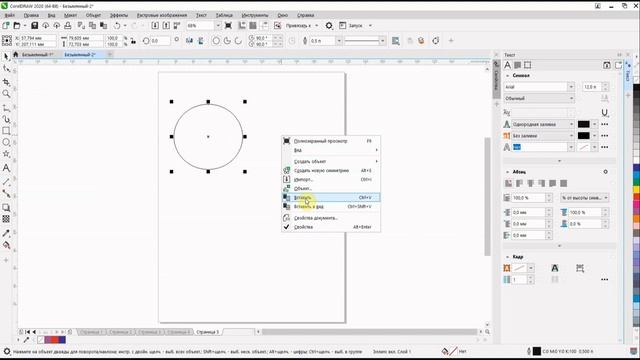The width and height of the screenshot is (640, 360).
Task: Open the File menu
Action: [9, 15]
